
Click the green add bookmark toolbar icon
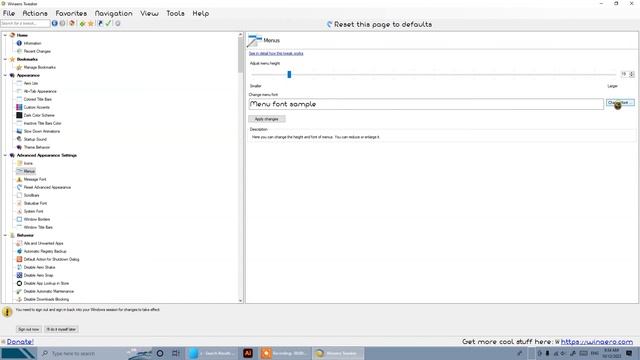coord(82,24)
